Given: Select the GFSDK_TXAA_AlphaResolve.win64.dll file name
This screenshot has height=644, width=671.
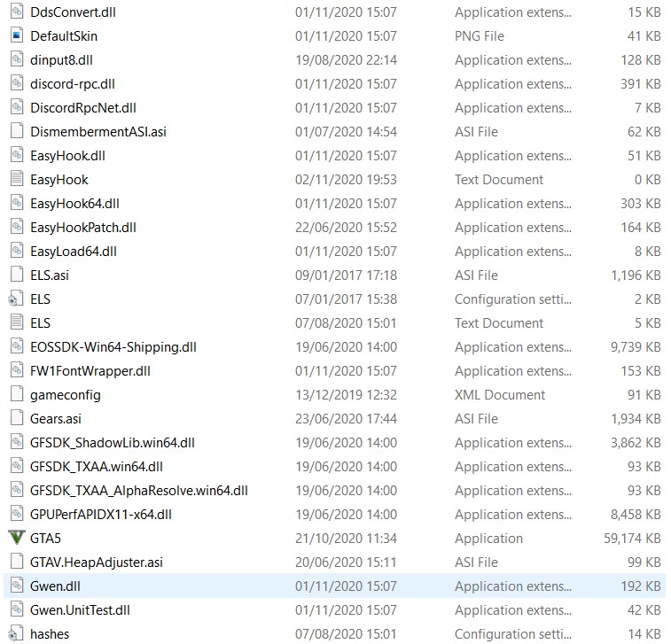Looking at the screenshot, I should (x=139, y=491).
